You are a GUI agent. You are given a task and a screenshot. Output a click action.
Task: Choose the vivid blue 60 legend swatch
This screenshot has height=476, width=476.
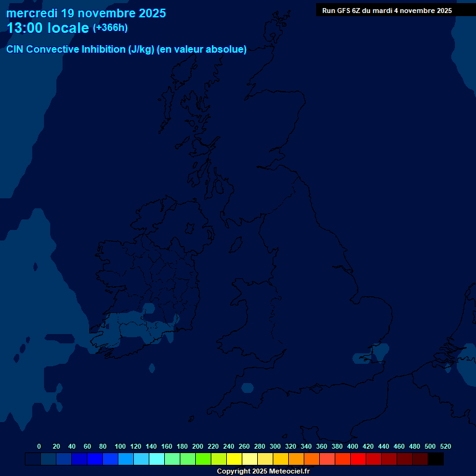click(x=95, y=459)
